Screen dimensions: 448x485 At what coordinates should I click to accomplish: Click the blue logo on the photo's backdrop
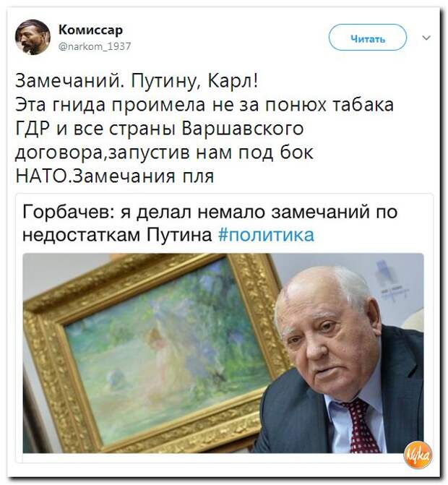click(x=389, y=280)
